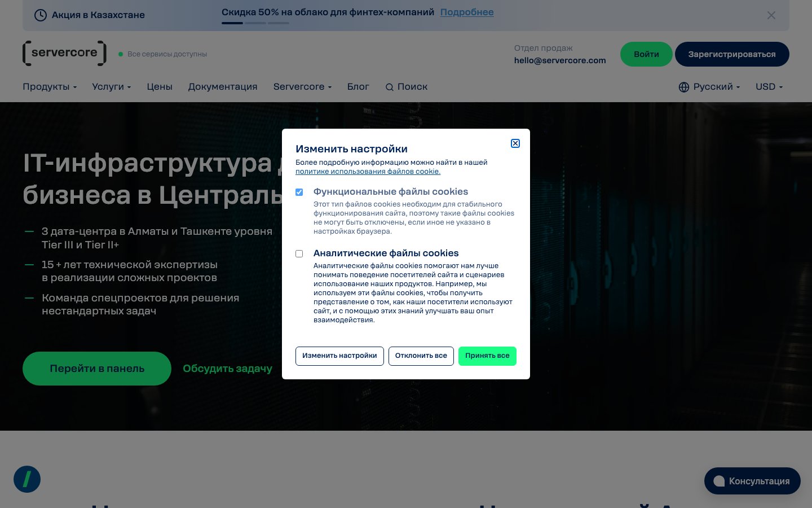Click the Изменить настройки dialog title
Viewport: 812px width, 508px height.
click(x=351, y=149)
